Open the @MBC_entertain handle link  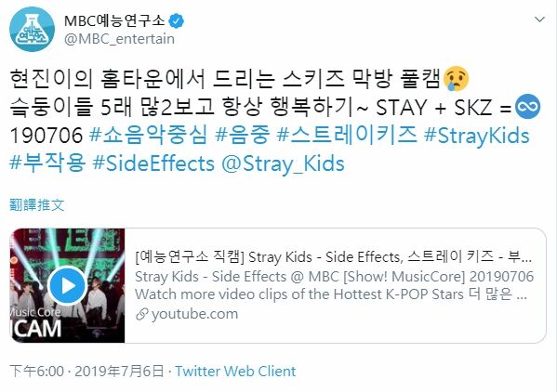click(119, 39)
